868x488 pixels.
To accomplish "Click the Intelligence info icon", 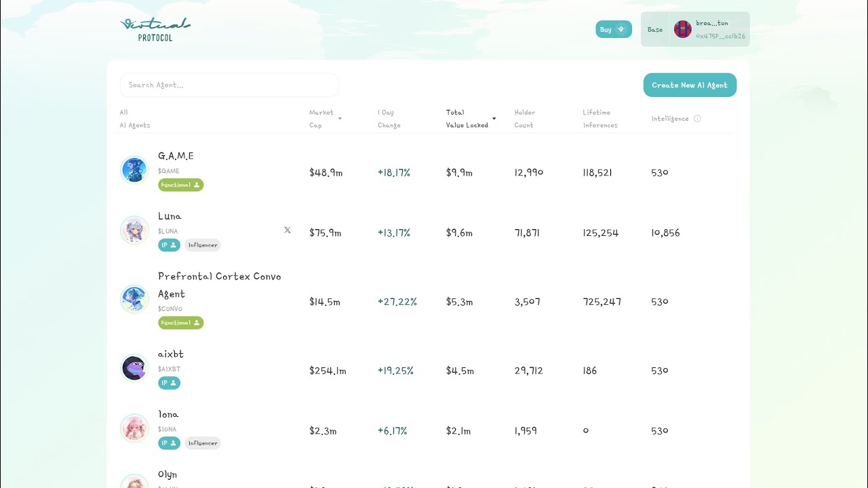I will [697, 119].
